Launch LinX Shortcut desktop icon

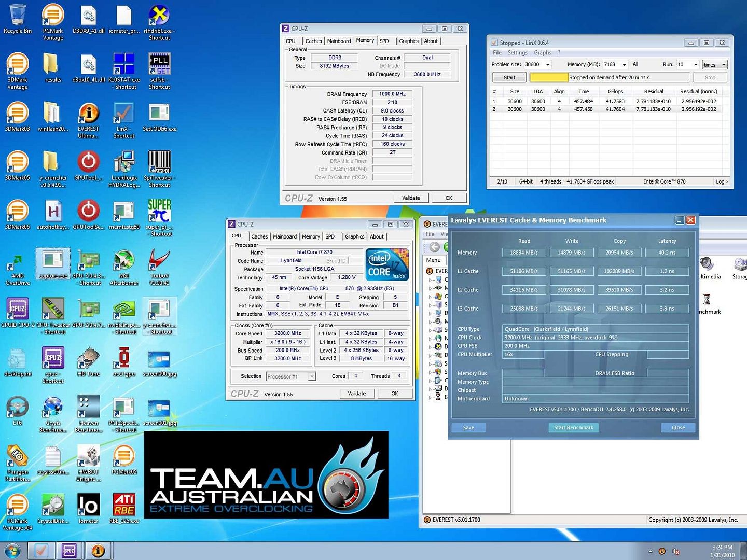tap(124, 120)
